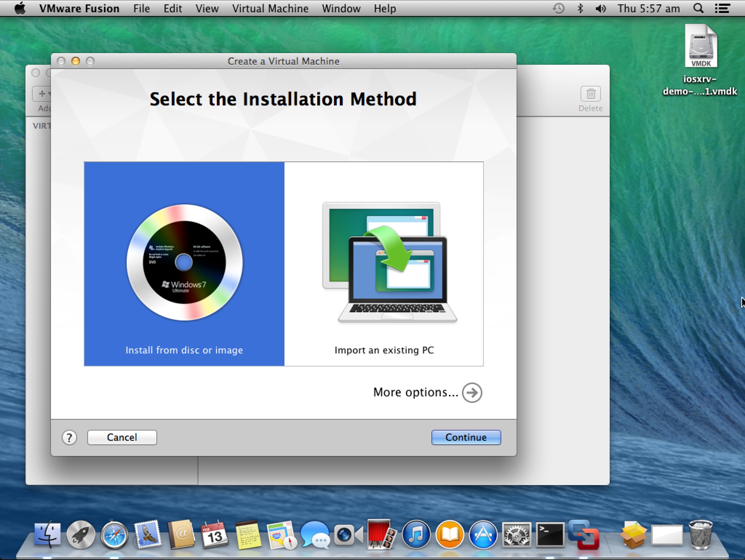Open Spotlight search icon
This screenshot has height=560, width=745.
point(698,8)
